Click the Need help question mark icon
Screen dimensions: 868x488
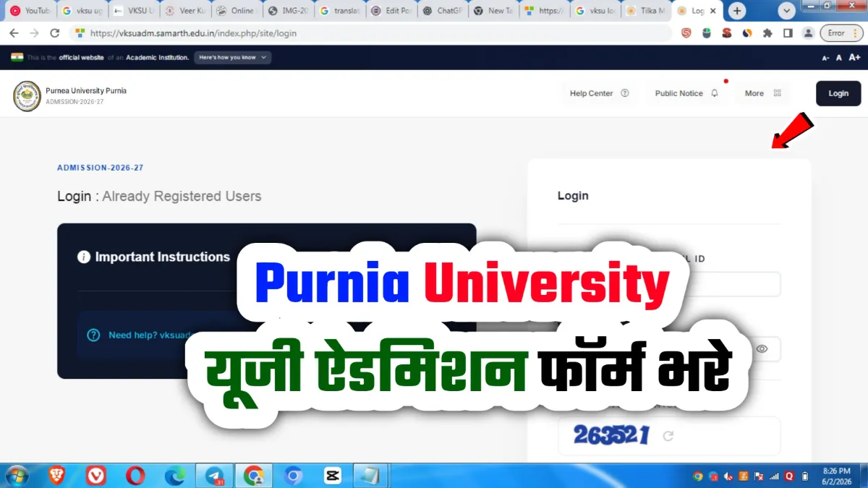coord(93,335)
